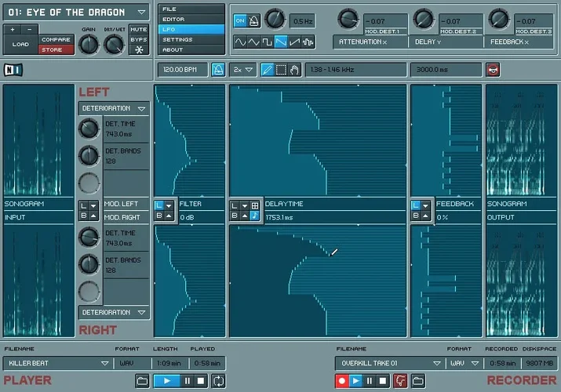Toggle the MUTE button
This screenshot has height=392, width=561.
click(x=139, y=29)
